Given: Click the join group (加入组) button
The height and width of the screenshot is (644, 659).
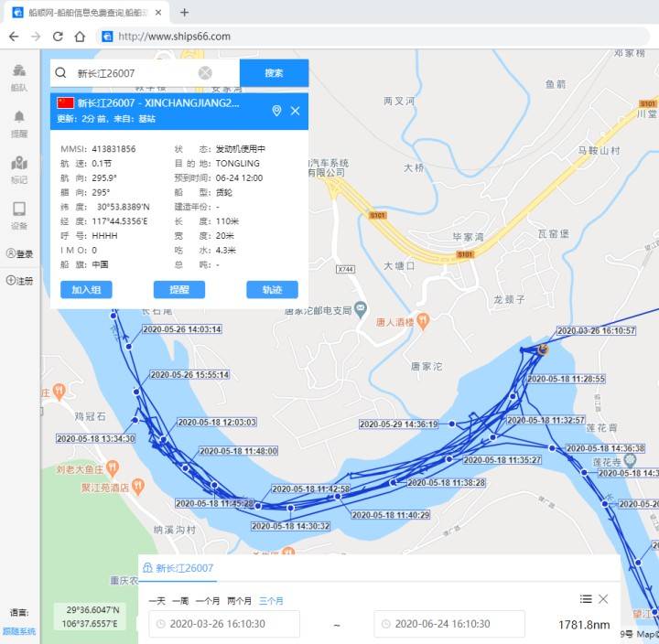Looking at the screenshot, I should 86,289.
